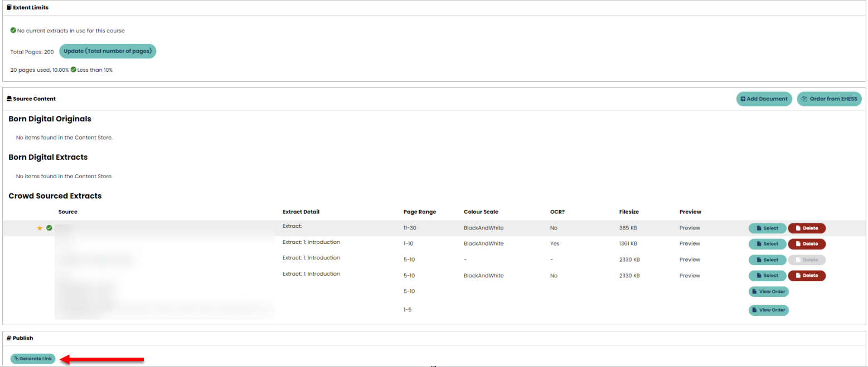This screenshot has width=868, height=367.
Task: Click the Add Document button
Action: point(764,99)
